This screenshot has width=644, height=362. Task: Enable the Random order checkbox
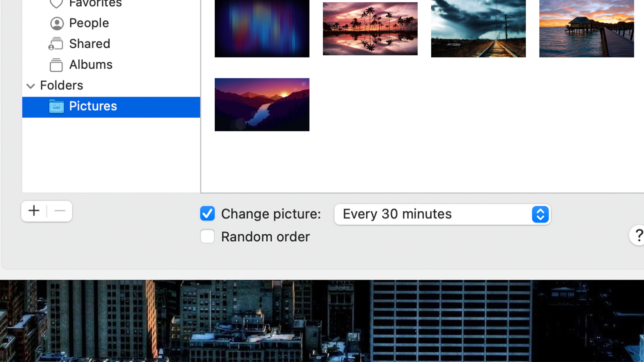pyautogui.click(x=207, y=237)
